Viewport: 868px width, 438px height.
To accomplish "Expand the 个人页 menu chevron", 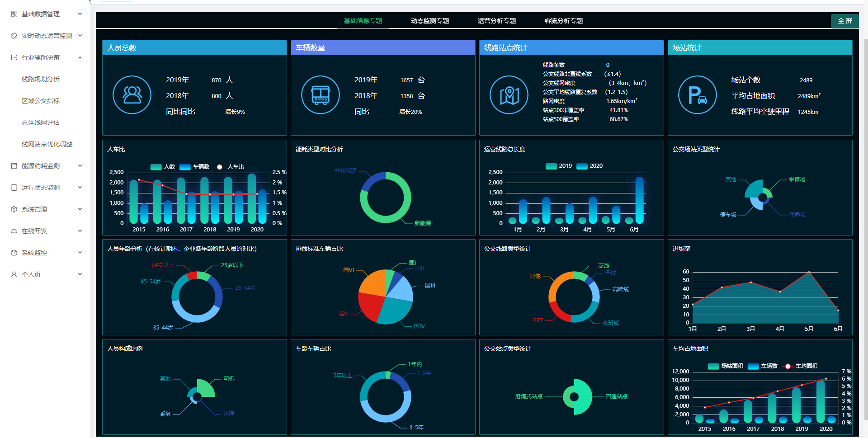I will [x=80, y=274].
